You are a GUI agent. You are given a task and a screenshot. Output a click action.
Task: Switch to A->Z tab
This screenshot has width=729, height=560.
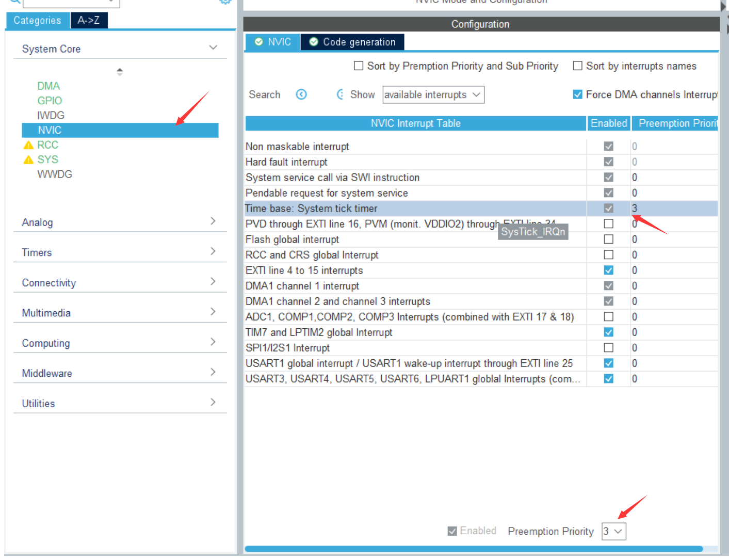click(89, 20)
